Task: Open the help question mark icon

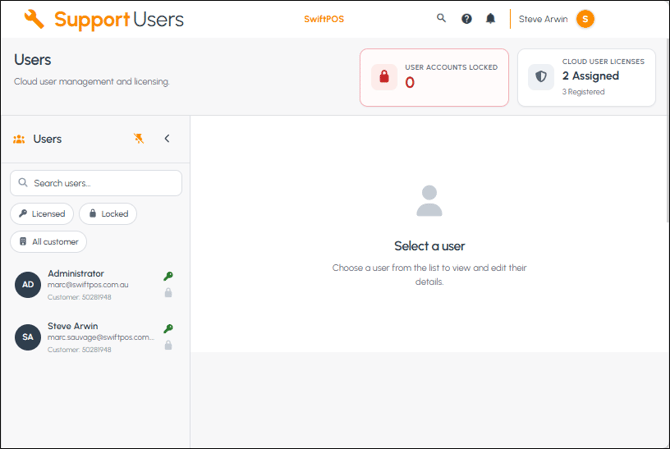Action: point(467,19)
